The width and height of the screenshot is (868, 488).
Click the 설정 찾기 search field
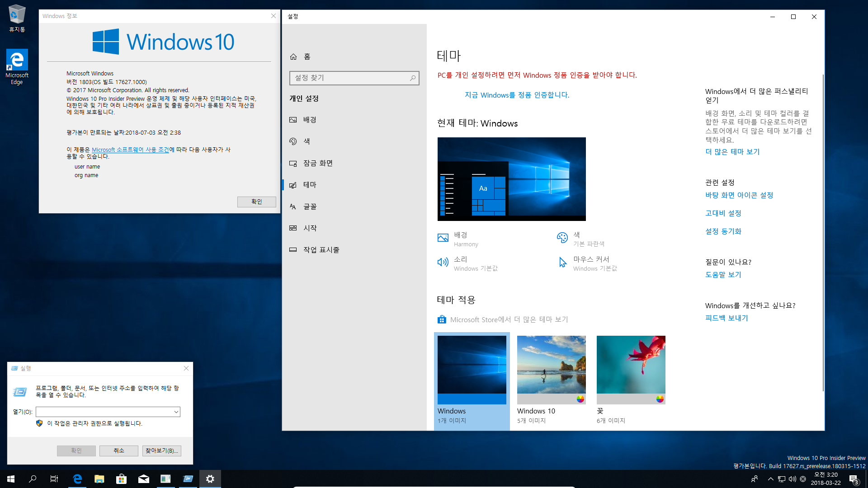pos(354,78)
